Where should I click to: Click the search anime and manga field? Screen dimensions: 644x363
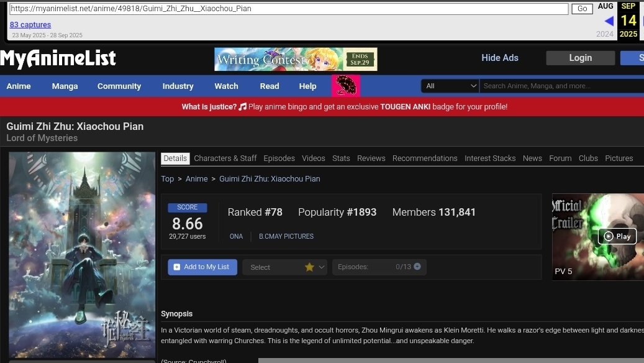559,86
